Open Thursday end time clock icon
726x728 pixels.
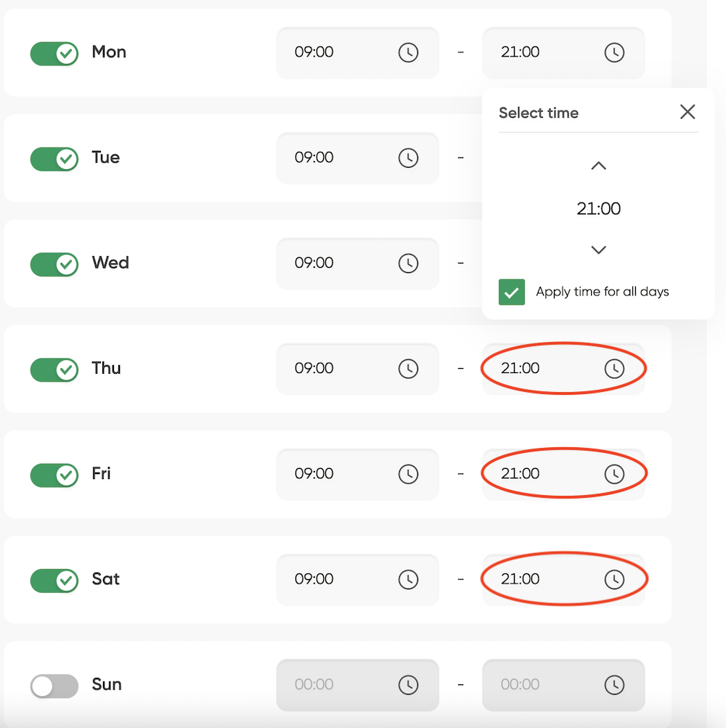(614, 369)
